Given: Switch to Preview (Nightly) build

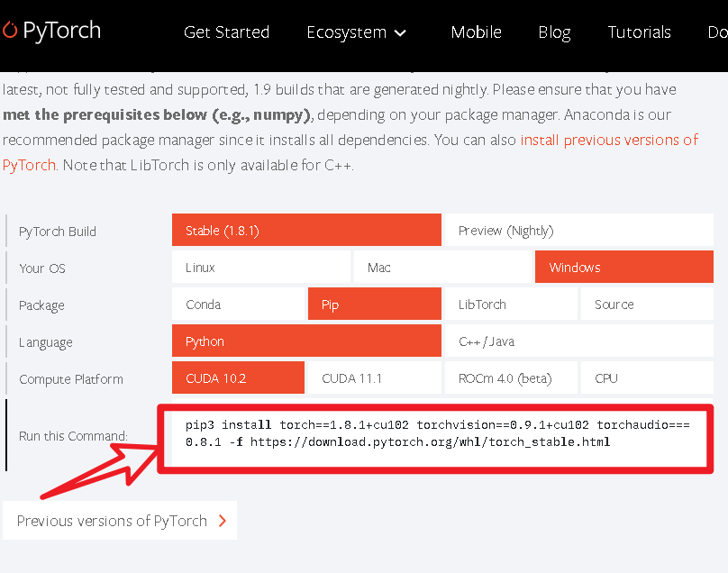Looking at the screenshot, I should [x=578, y=230].
